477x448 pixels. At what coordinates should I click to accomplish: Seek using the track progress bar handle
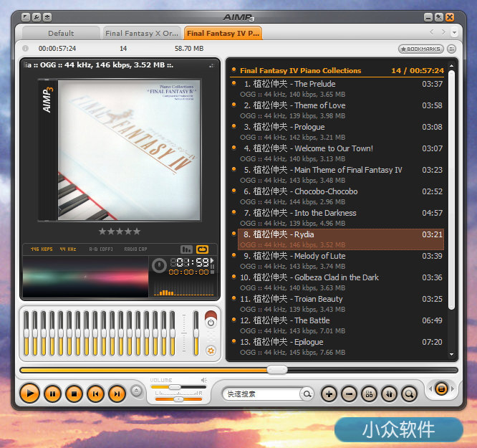tap(277, 369)
